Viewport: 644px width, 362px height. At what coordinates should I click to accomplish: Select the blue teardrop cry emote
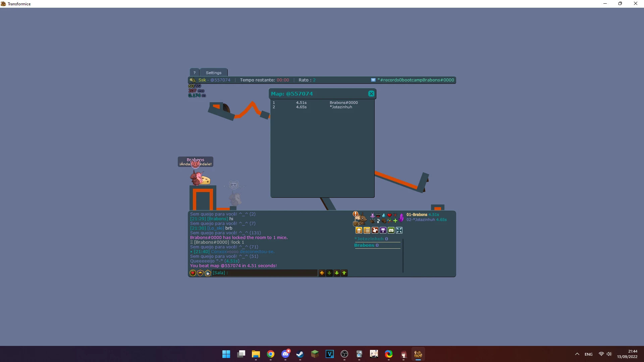coord(384,215)
